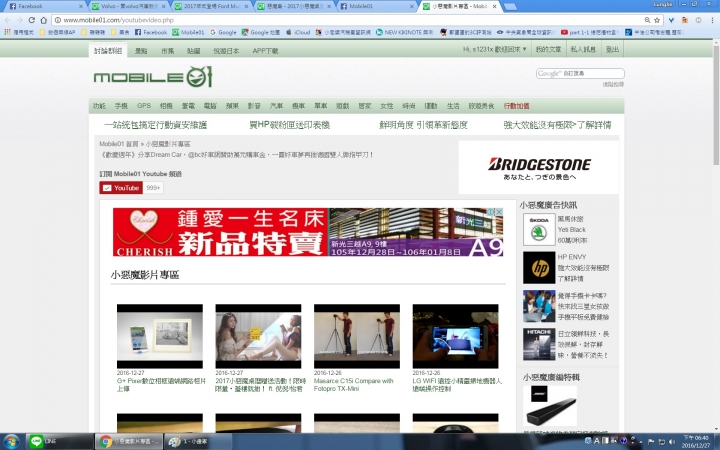Open the LINE app in taskbar
The height and width of the screenshot is (450, 720).
(59, 442)
